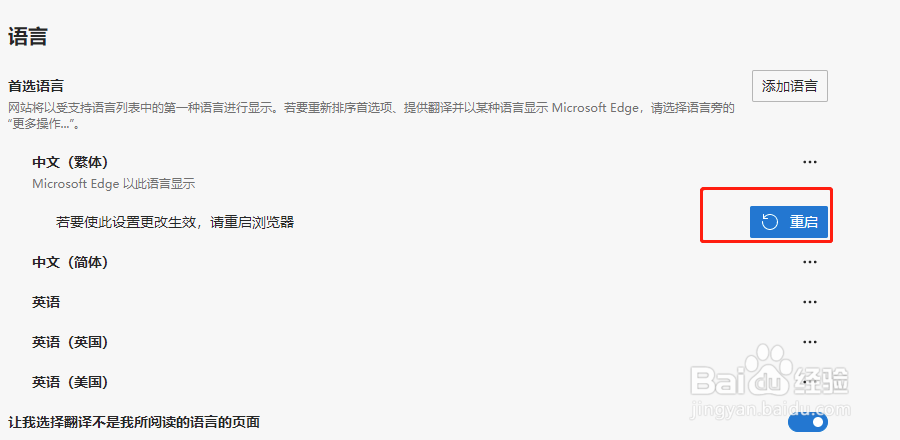Viewport: 900px width, 440px height.
Task: Select the 中文（简体） language entry
Action: [69, 262]
